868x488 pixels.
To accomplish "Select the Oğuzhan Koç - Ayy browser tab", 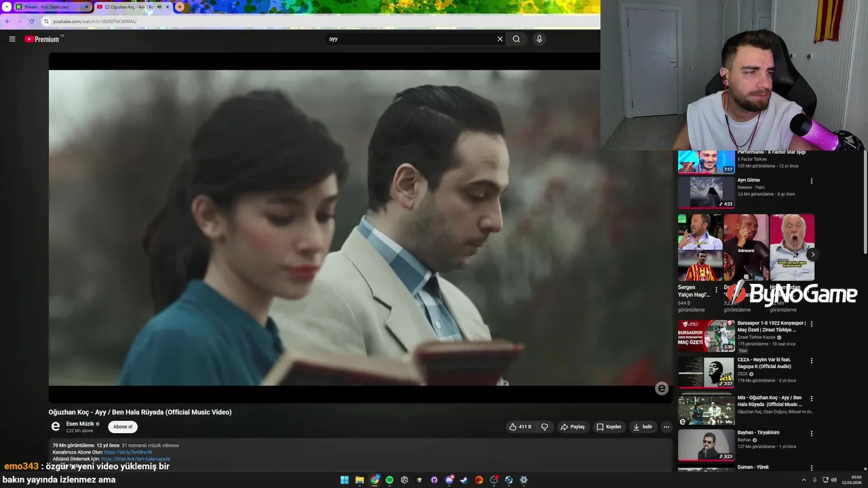I will [x=133, y=7].
